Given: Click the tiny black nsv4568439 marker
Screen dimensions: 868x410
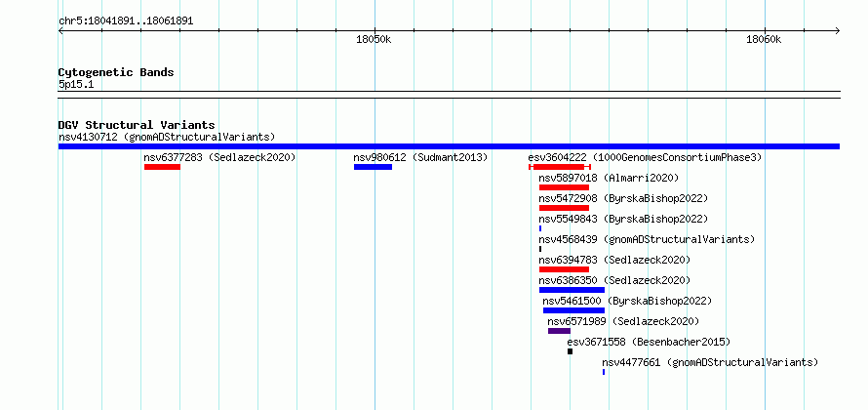Looking at the screenshot, I should 540,249.
